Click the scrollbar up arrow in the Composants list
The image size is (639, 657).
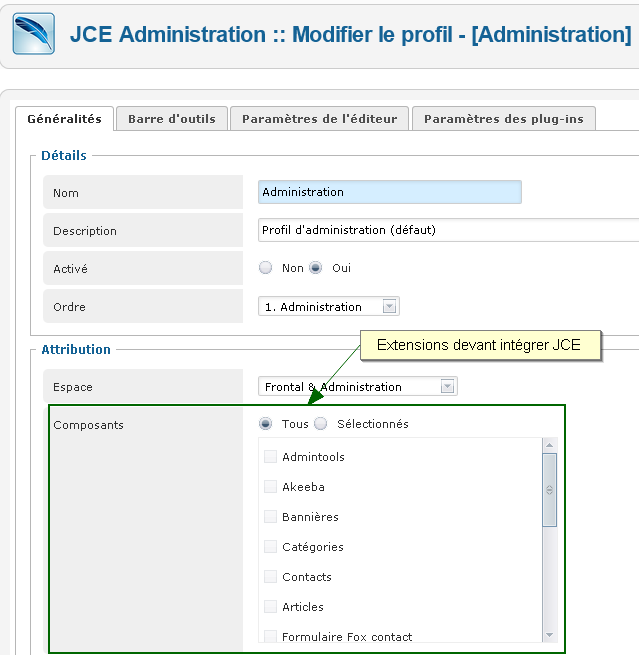coord(549,445)
